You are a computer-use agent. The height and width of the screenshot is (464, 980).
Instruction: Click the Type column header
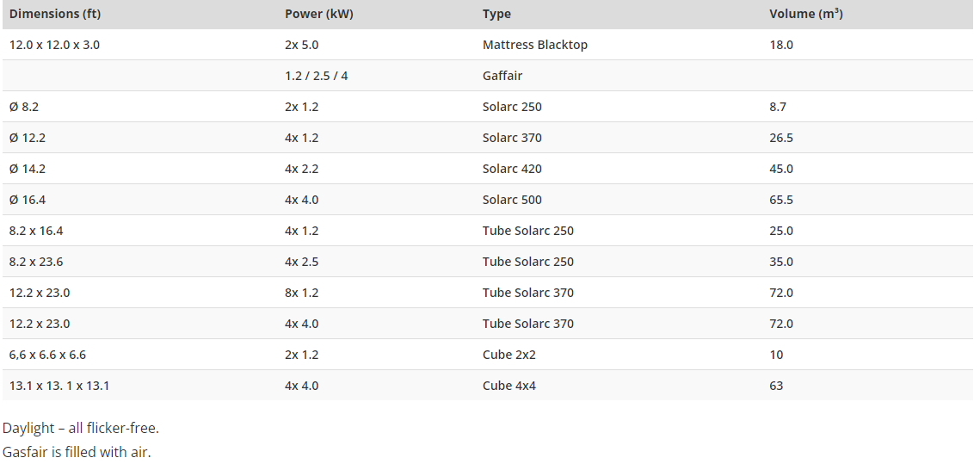[x=496, y=14]
